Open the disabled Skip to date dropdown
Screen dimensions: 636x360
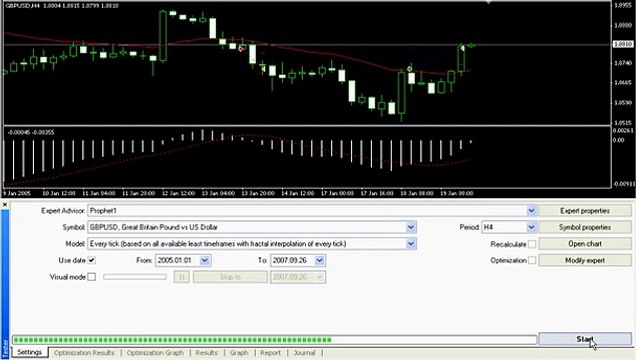point(319,277)
